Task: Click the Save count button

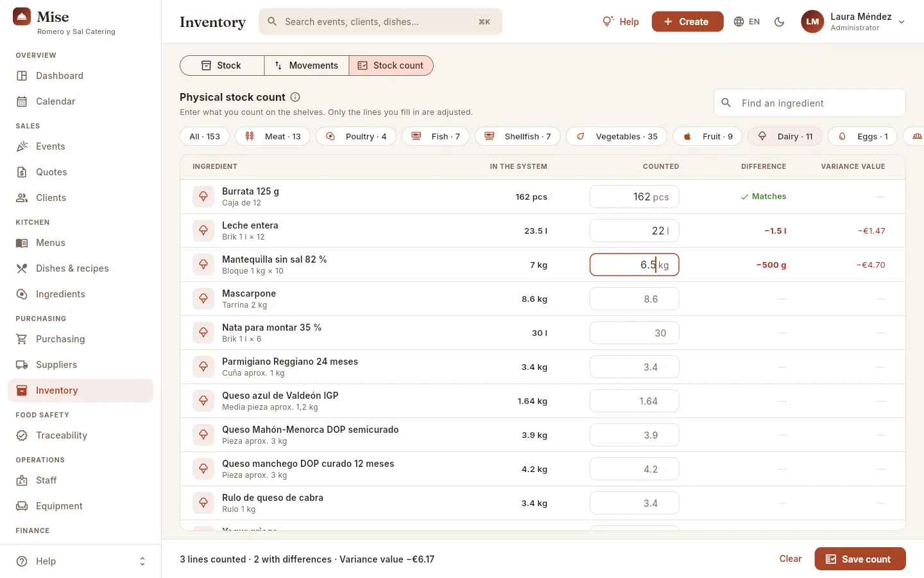Action: 860,559
